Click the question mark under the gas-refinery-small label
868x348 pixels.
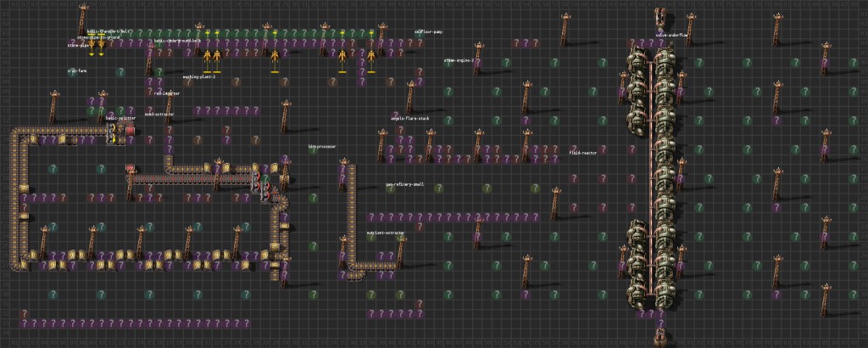point(391,188)
